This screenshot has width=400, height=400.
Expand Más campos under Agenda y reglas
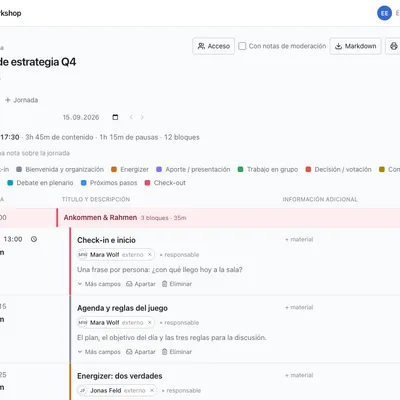coord(99,352)
